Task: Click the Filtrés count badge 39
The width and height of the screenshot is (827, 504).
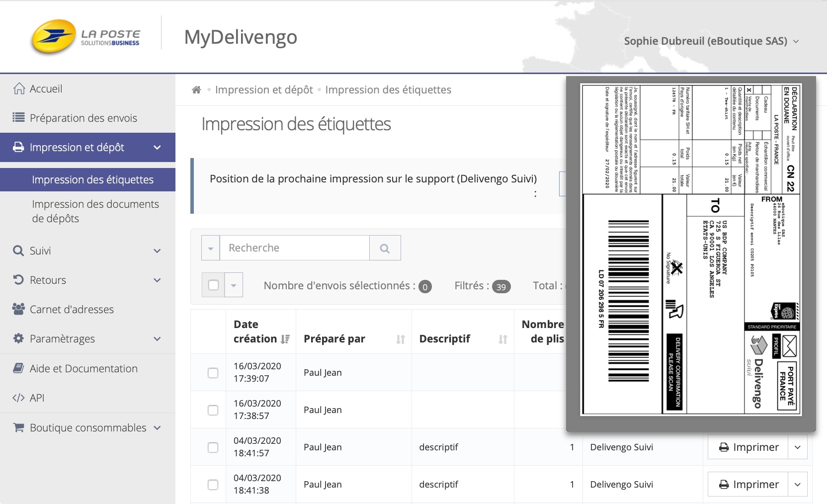Action: click(501, 287)
